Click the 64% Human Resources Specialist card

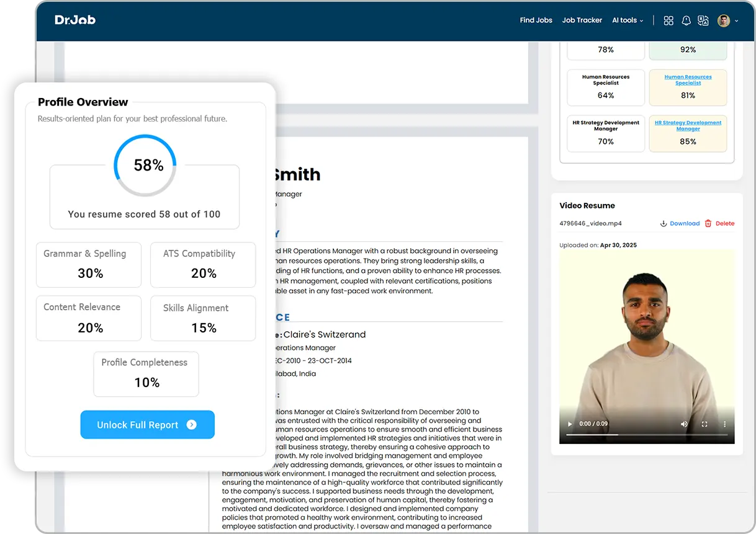pos(606,87)
